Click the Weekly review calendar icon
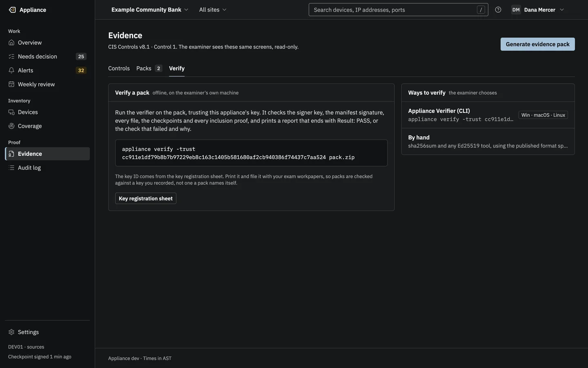Screen dimensions: 588x368 (11, 84)
